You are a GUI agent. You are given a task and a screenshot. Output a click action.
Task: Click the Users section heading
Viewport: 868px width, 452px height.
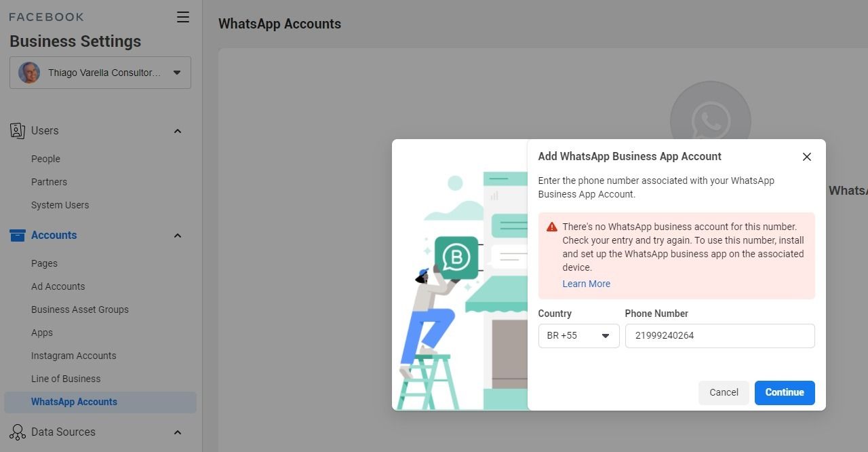(45, 131)
